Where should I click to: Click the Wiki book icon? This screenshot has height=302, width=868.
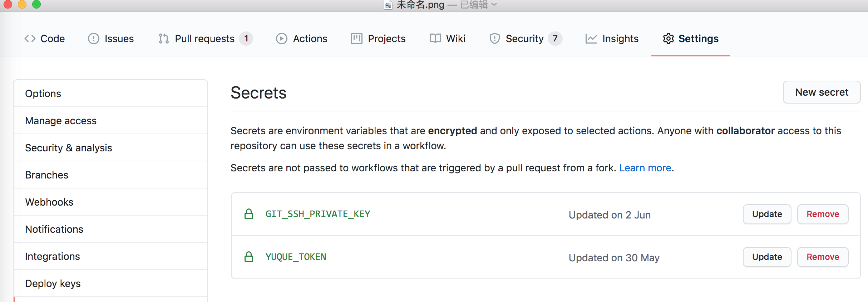pos(435,39)
